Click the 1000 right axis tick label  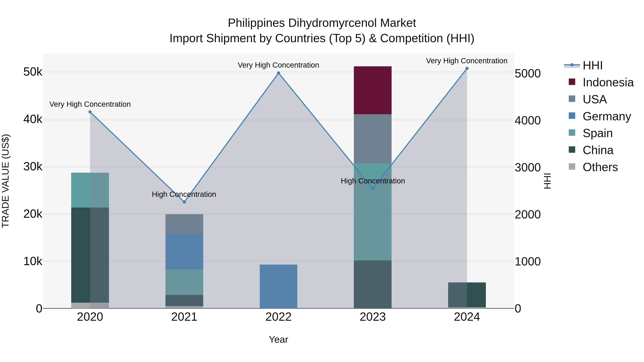click(x=528, y=262)
